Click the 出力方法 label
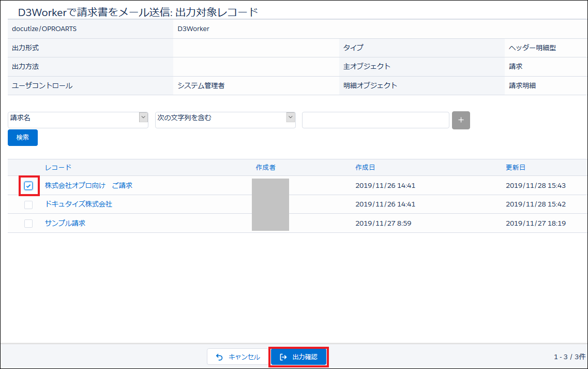The width and height of the screenshot is (588, 369). (x=25, y=66)
